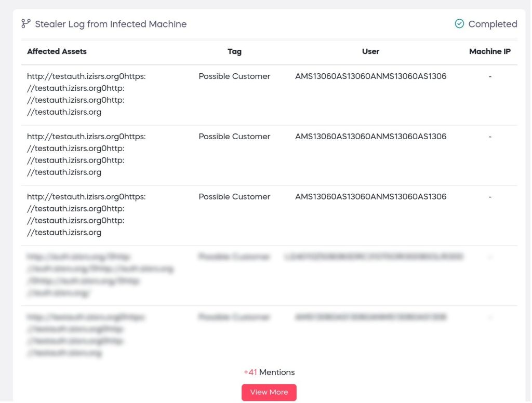Click the Completed checkmark circle icon
532x403 pixels.
[459, 24]
